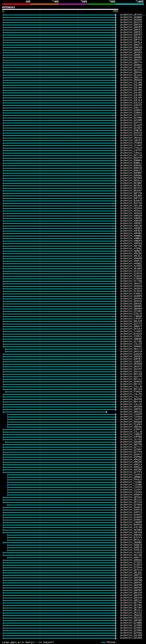Click the hit label UniRef100_P34824
The height and width of the screenshot is (644, 146).
click(x=131, y=392)
